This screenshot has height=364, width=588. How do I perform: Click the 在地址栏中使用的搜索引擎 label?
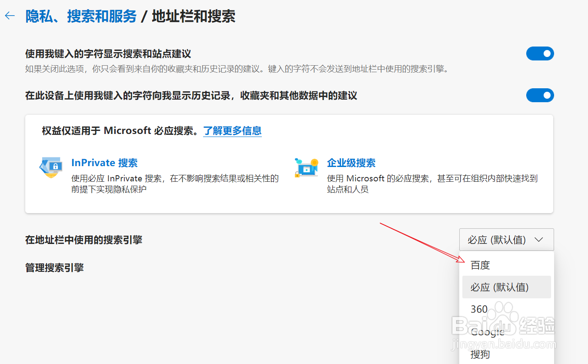tap(84, 240)
